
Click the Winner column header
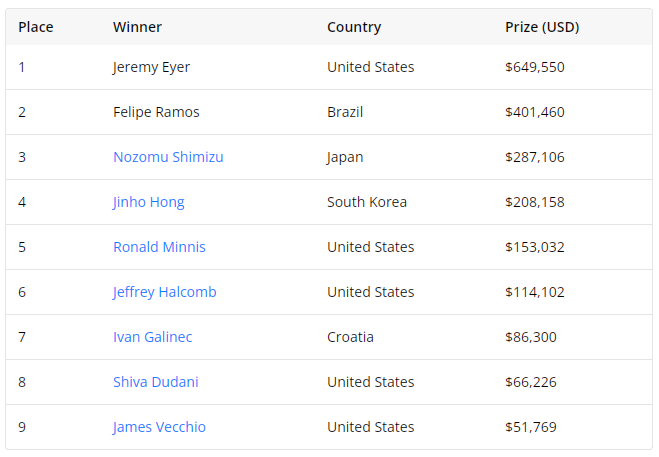point(137,27)
